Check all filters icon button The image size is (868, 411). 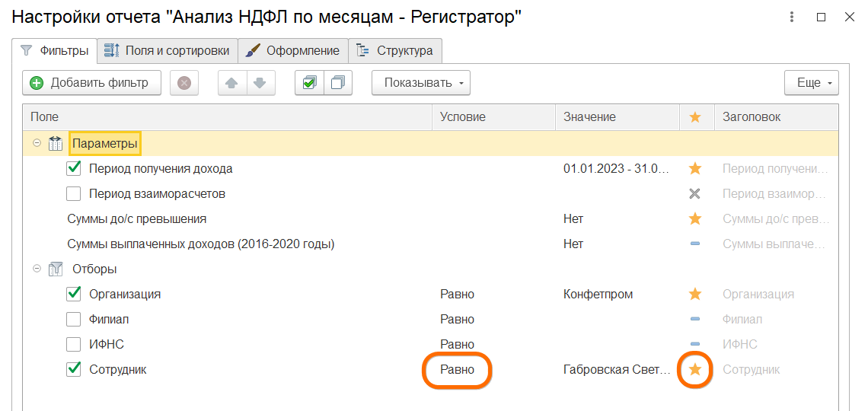click(309, 83)
